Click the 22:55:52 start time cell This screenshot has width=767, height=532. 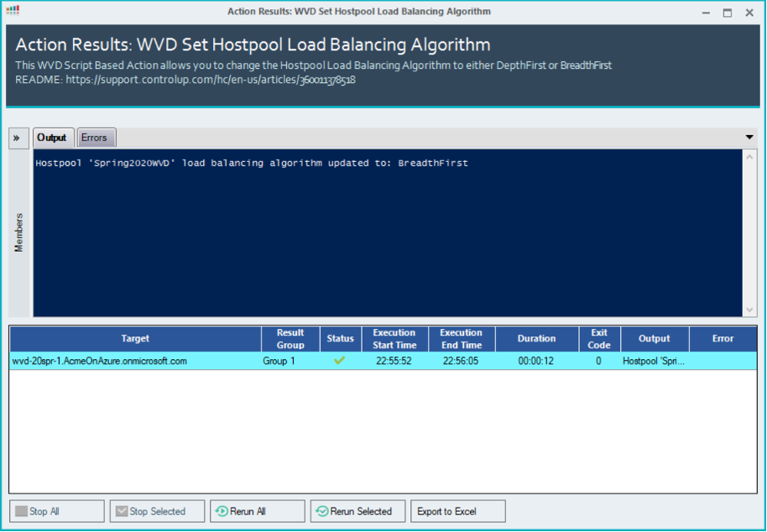[x=394, y=362]
